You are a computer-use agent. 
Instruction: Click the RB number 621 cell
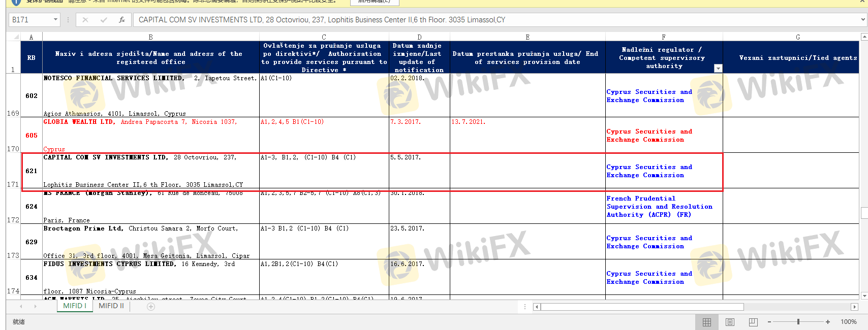32,171
